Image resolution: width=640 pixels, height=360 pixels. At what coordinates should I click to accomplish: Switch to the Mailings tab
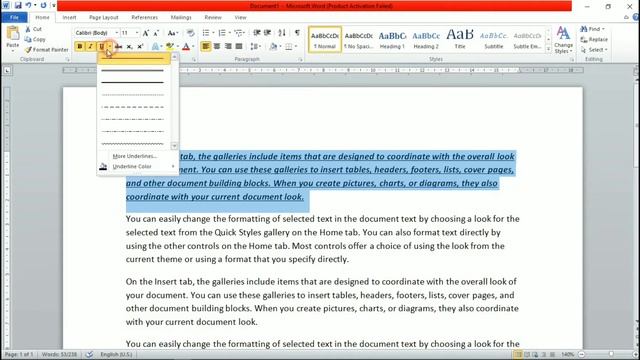[x=181, y=17]
